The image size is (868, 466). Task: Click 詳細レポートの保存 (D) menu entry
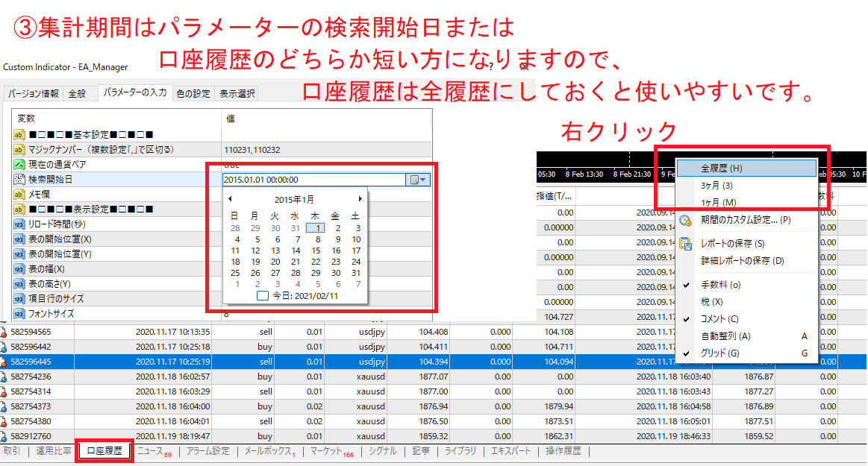point(747,260)
